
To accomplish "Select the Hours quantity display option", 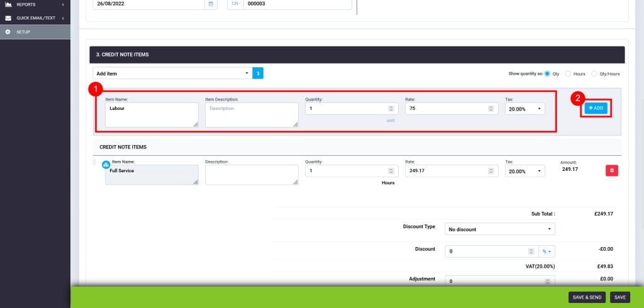I will (x=568, y=74).
